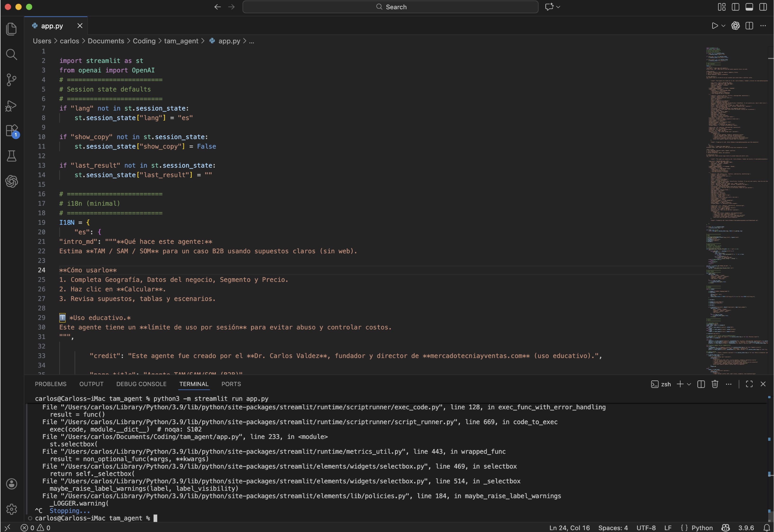Open the new terminal launch profile dropdown
Image resolution: width=774 pixels, height=532 pixels.
tap(689, 384)
